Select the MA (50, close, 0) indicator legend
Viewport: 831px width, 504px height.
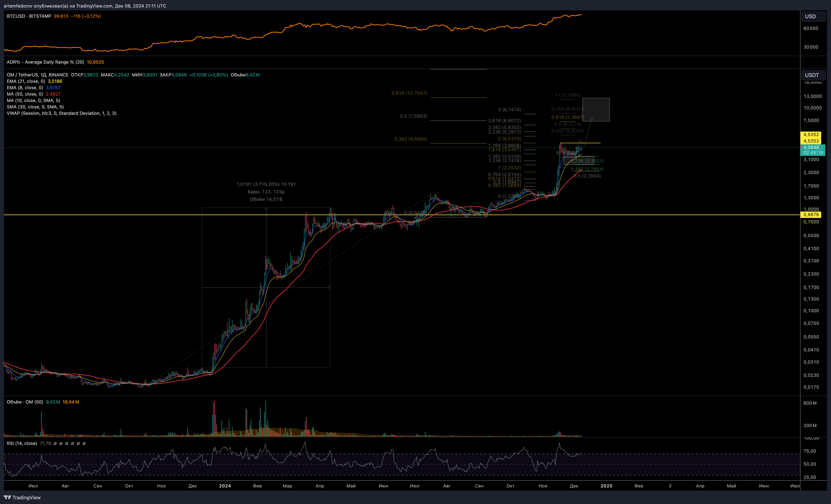[25, 94]
